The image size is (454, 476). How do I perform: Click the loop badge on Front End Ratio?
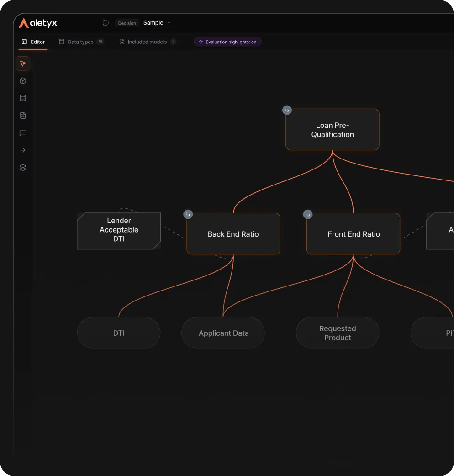click(x=307, y=214)
